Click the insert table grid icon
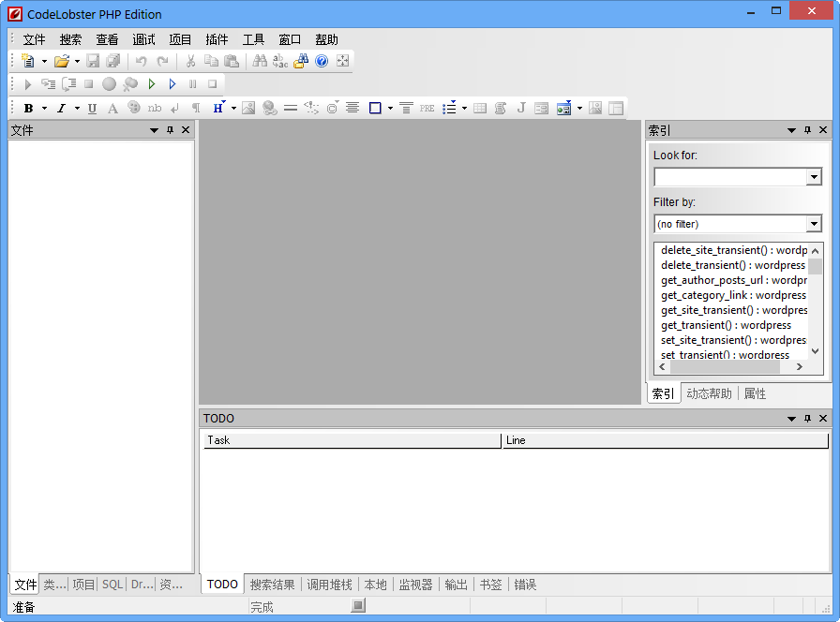The image size is (840, 622). pos(480,108)
